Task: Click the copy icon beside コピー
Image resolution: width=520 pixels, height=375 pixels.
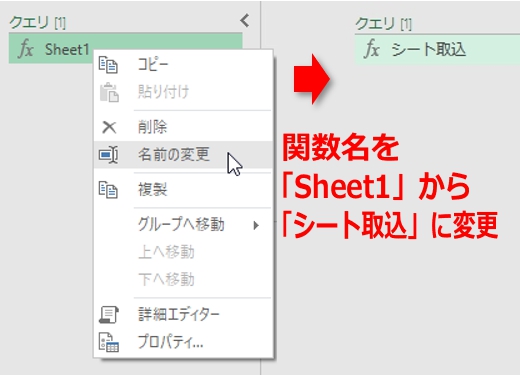Action: coord(108,65)
